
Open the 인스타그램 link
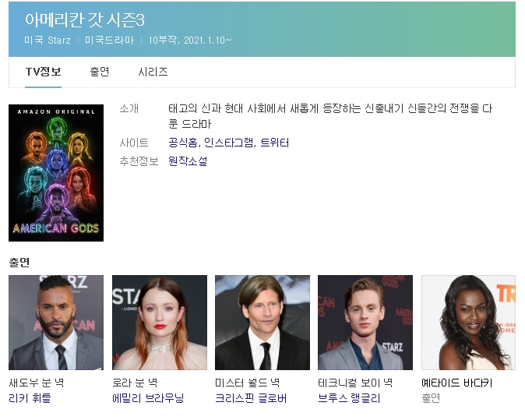227,143
